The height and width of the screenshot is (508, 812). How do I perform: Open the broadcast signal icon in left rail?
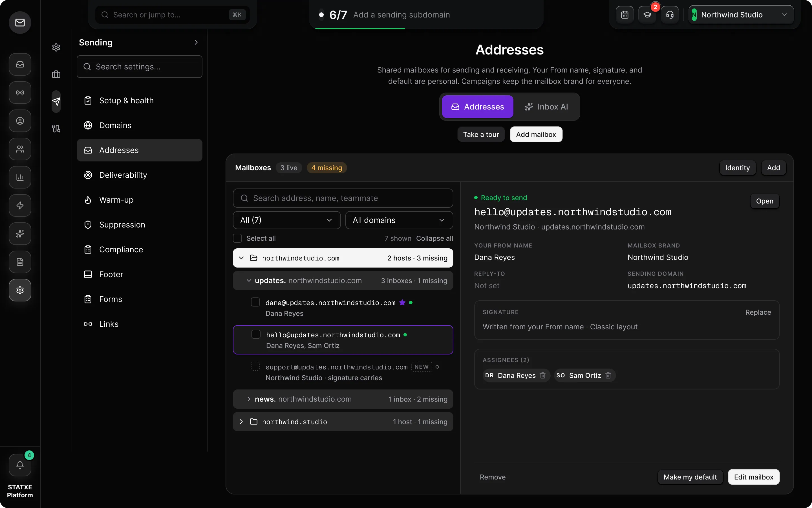pyautogui.click(x=20, y=92)
